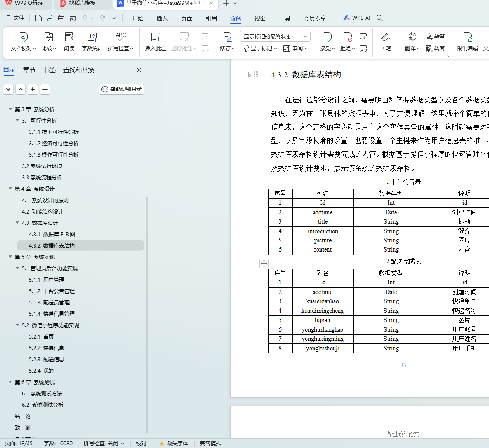Start 朗读 read-aloud tool
This screenshot has height=448, width=489.
coord(69,42)
